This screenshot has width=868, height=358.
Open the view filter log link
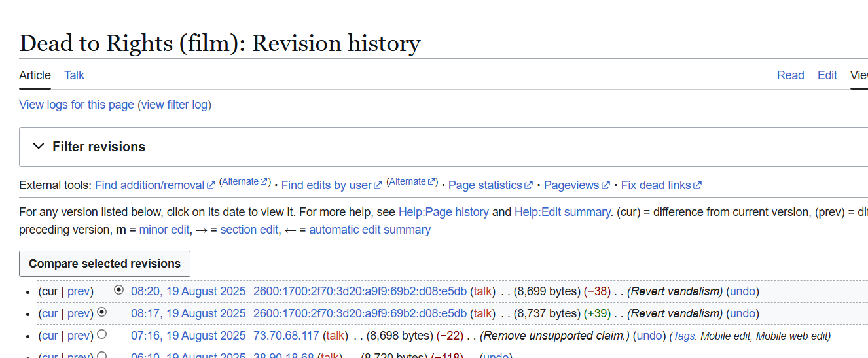click(x=174, y=105)
